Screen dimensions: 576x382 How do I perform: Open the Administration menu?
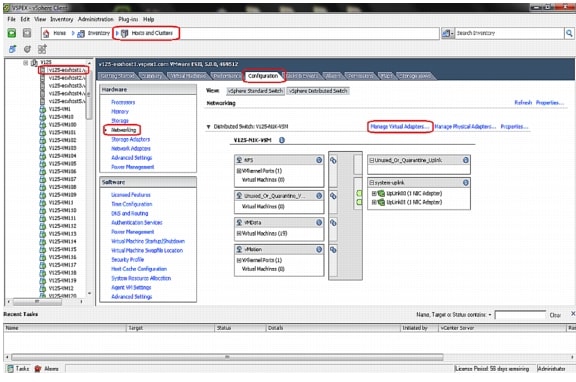[x=96, y=19]
